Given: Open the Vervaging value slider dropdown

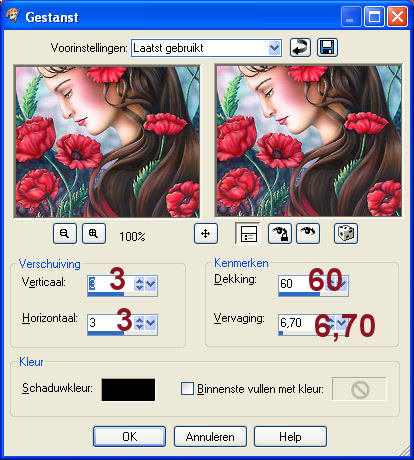Looking at the screenshot, I should click(x=342, y=322).
